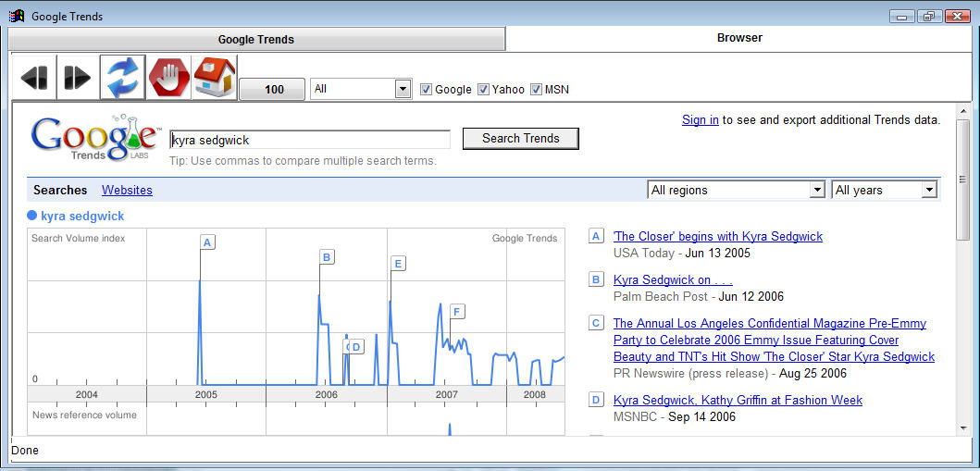Image resolution: width=980 pixels, height=471 pixels.
Task: Click the News reference volume label
Action: click(84, 415)
